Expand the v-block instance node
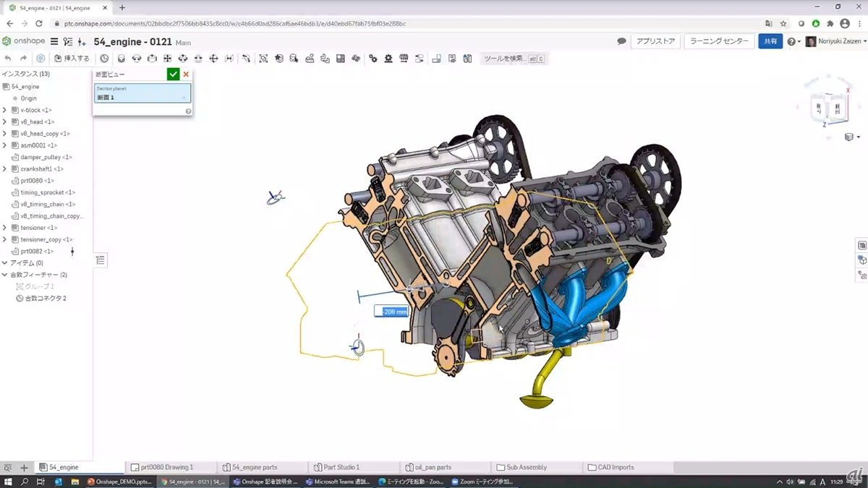 [x=4, y=111]
